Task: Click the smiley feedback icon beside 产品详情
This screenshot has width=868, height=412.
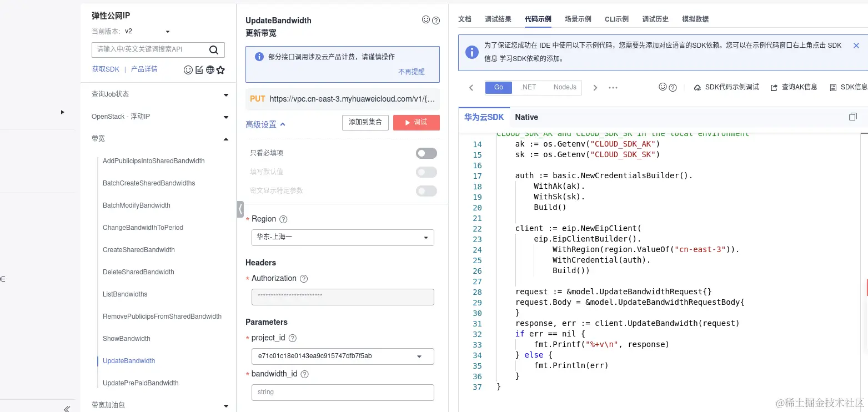Action: 188,70
